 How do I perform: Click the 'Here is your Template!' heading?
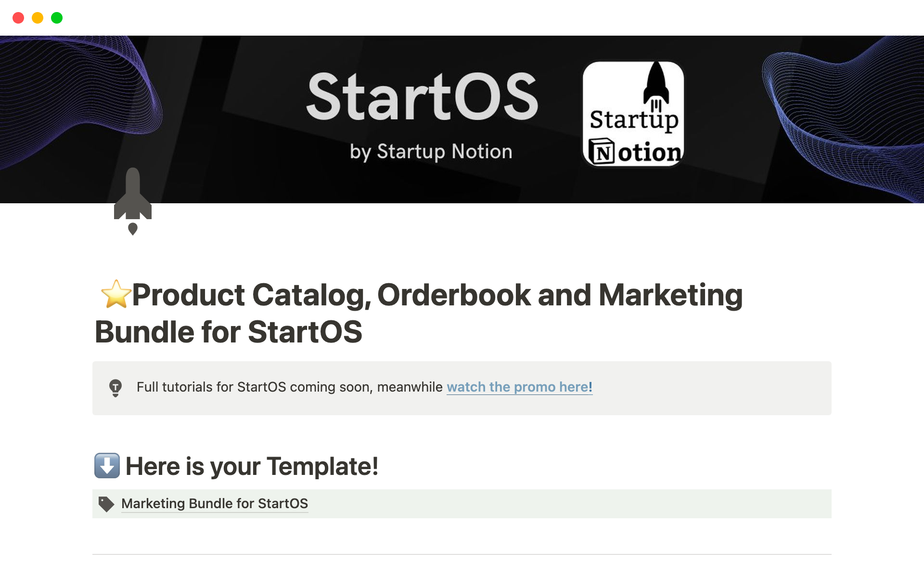click(x=252, y=466)
